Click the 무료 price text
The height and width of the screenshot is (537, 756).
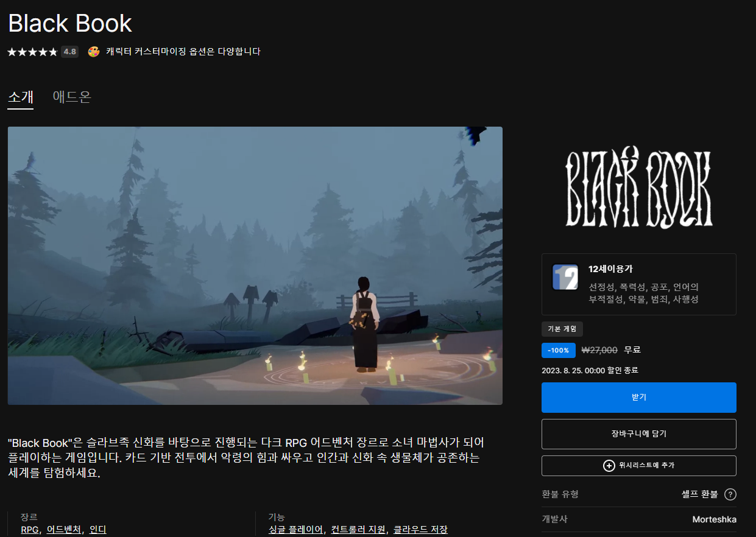pos(632,350)
